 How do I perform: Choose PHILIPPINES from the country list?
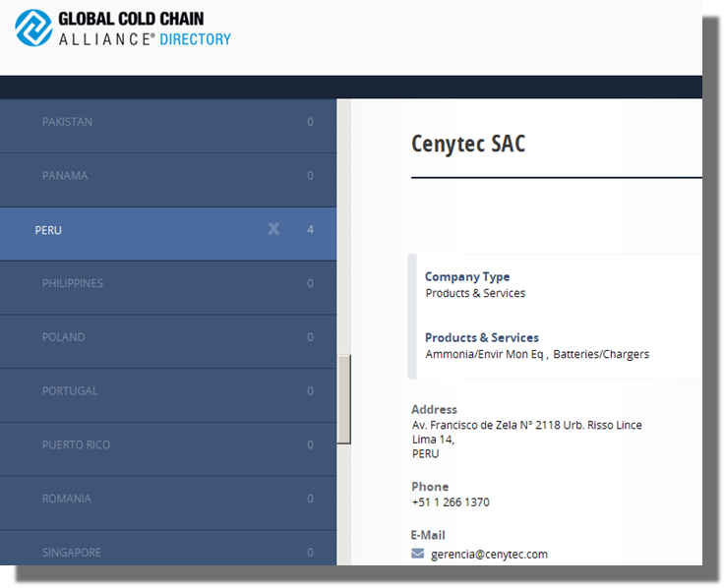(x=168, y=288)
